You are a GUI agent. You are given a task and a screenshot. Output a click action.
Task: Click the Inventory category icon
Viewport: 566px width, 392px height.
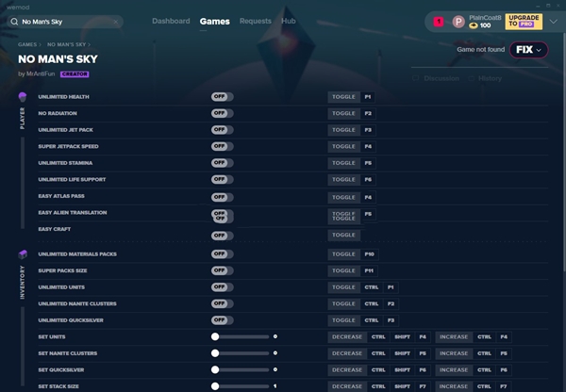(23, 254)
